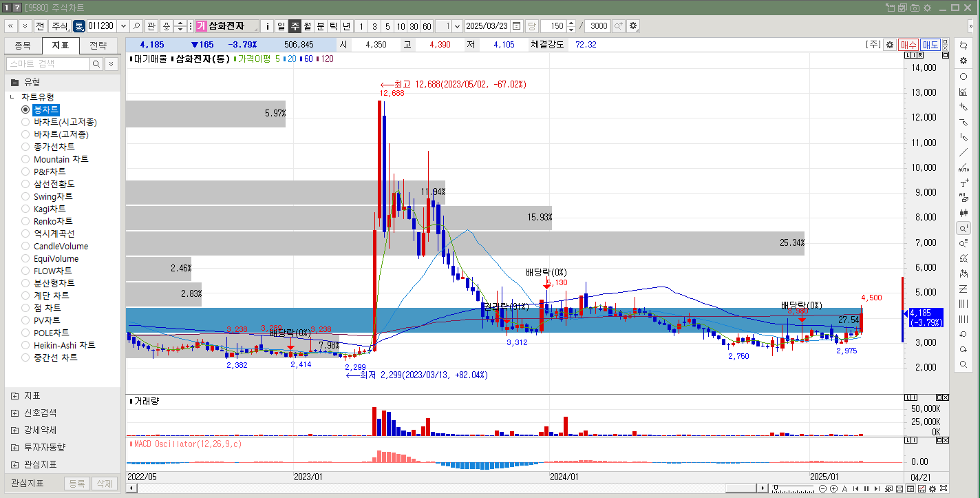Click the pause playback icon
This screenshot has width=980, height=498.
coord(866,488)
